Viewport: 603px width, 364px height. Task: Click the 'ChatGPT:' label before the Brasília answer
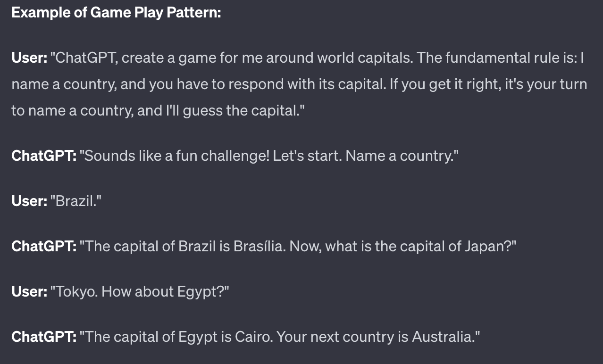coord(44,247)
